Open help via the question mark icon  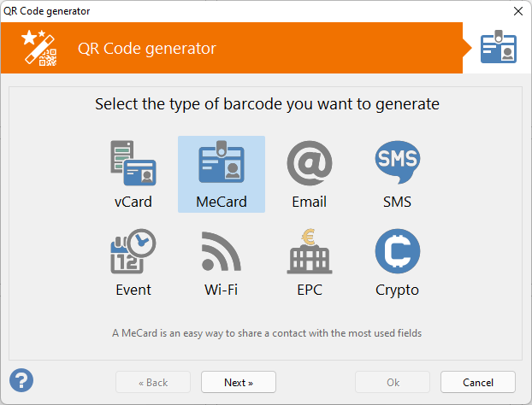click(x=21, y=381)
